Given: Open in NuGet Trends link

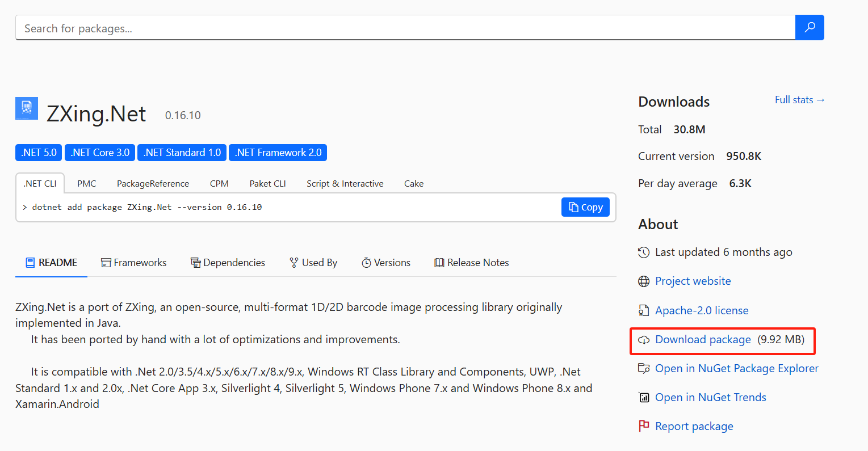Looking at the screenshot, I should (x=711, y=397).
